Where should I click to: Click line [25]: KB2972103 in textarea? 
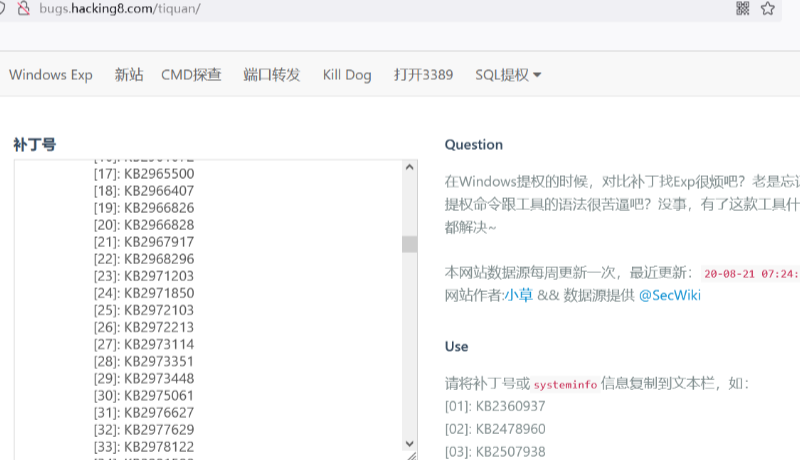coord(144,310)
